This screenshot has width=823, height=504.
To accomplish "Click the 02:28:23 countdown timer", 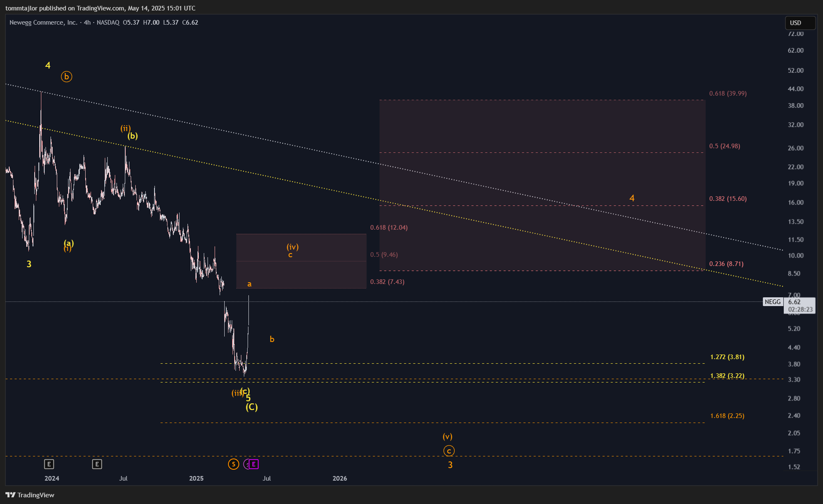I will click(800, 309).
